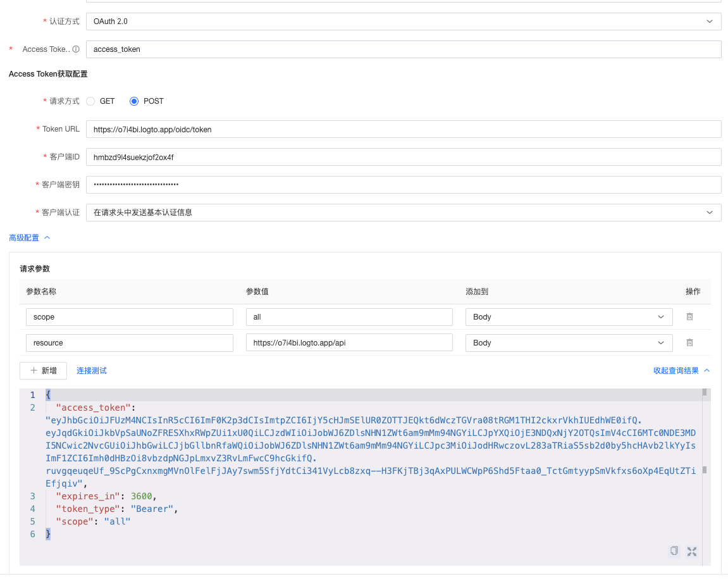Image resolution: width=728 pixels, height=579 pixels.
Task: Click the Access Token info icon
Action: 76,49
